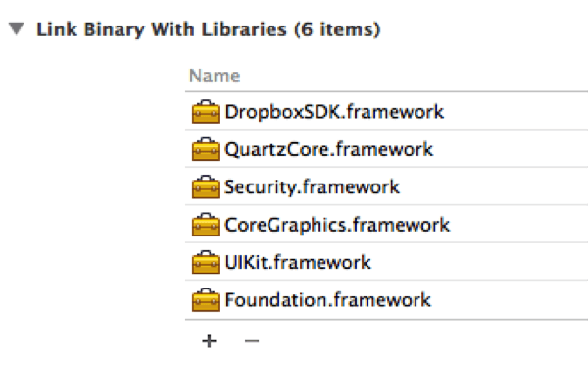Add a library with the plus button
This screenshot has height=367, width=588.
pos(209,341)
